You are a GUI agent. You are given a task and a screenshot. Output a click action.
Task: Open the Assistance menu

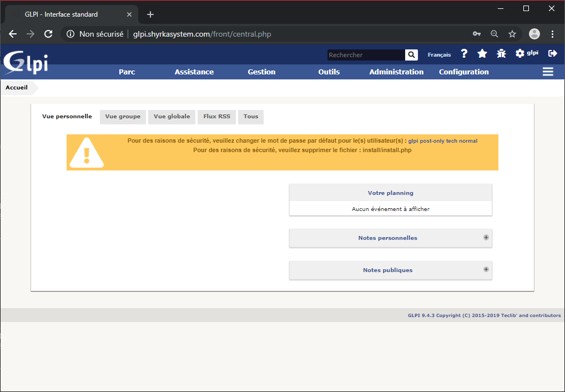[194, 72]
